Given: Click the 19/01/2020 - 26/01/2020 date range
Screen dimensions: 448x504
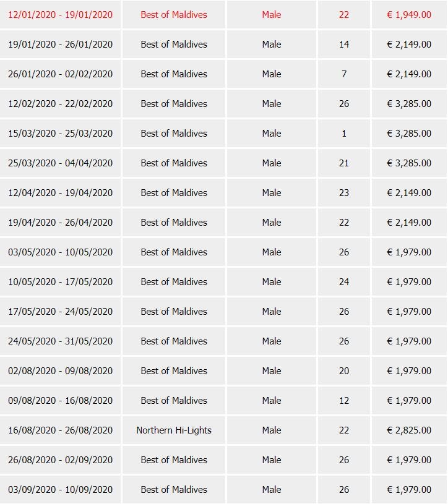Looking at the screenshot, I should [61, 44].
